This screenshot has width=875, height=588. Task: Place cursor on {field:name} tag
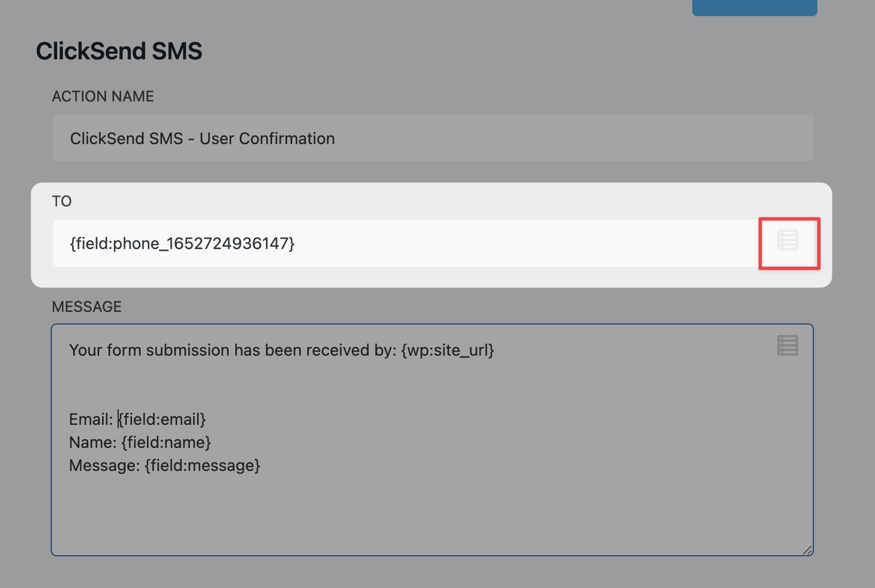point(166,443)
